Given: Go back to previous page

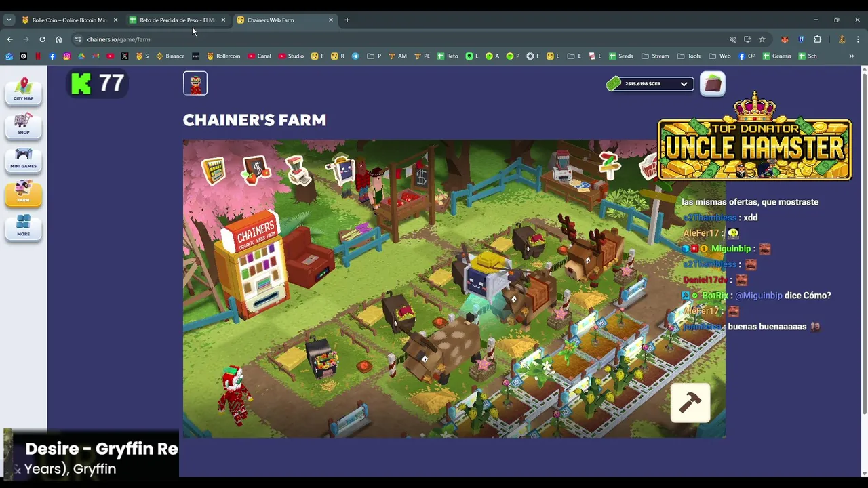Looking at the screenshot, I should click(9, 39).
